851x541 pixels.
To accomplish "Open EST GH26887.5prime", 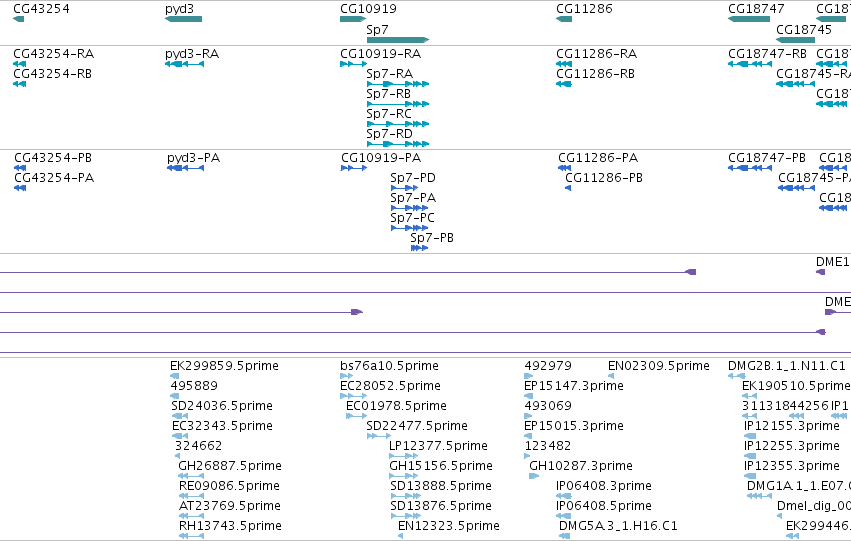I will (x=230, y=466).
